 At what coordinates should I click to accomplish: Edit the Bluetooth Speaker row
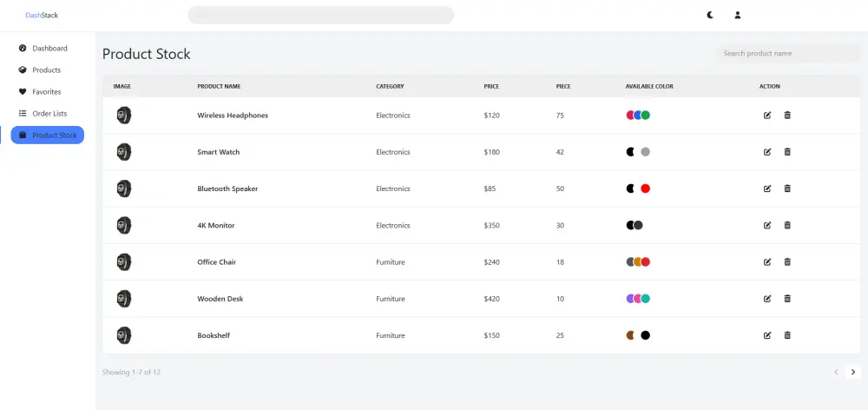coord(767,188)
